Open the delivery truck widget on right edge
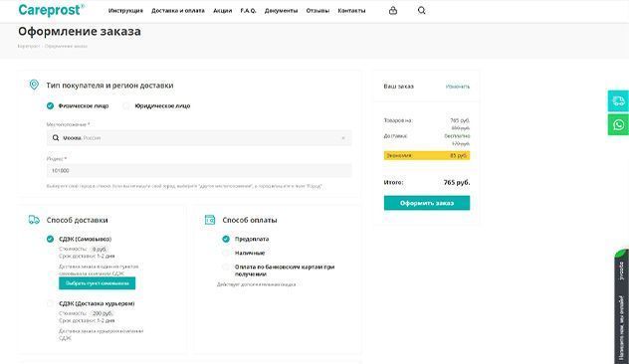Screen dimensions: 629x364 618,101
